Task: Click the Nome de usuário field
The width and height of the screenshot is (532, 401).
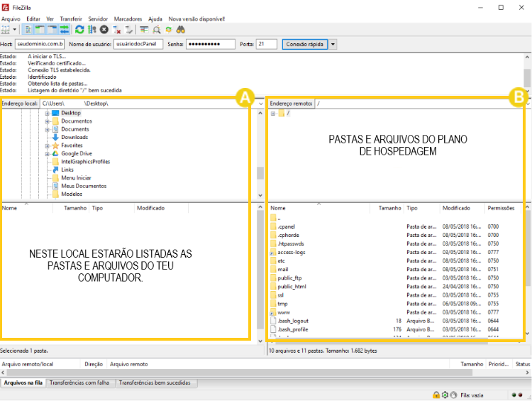Action: (x=138, y=44)
